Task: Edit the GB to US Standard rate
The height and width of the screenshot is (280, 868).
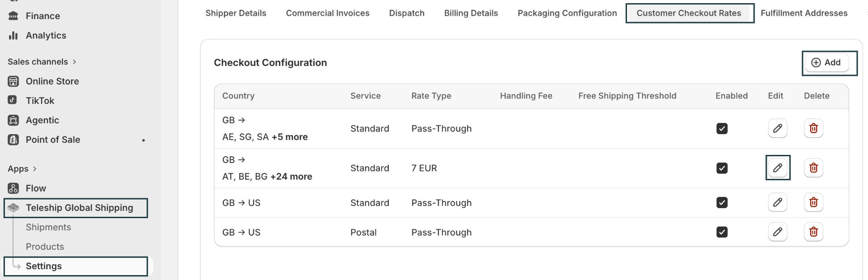Action: (778, 202)
